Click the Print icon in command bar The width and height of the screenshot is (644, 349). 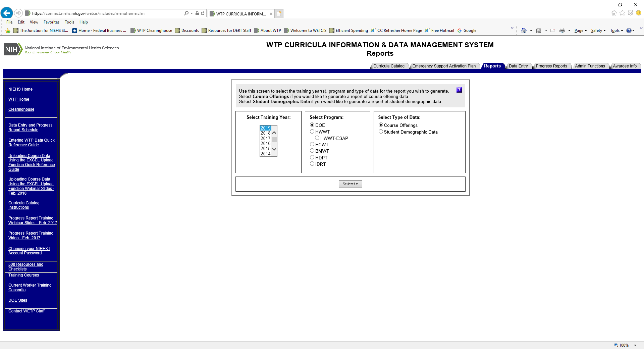[x=562, y=31]
